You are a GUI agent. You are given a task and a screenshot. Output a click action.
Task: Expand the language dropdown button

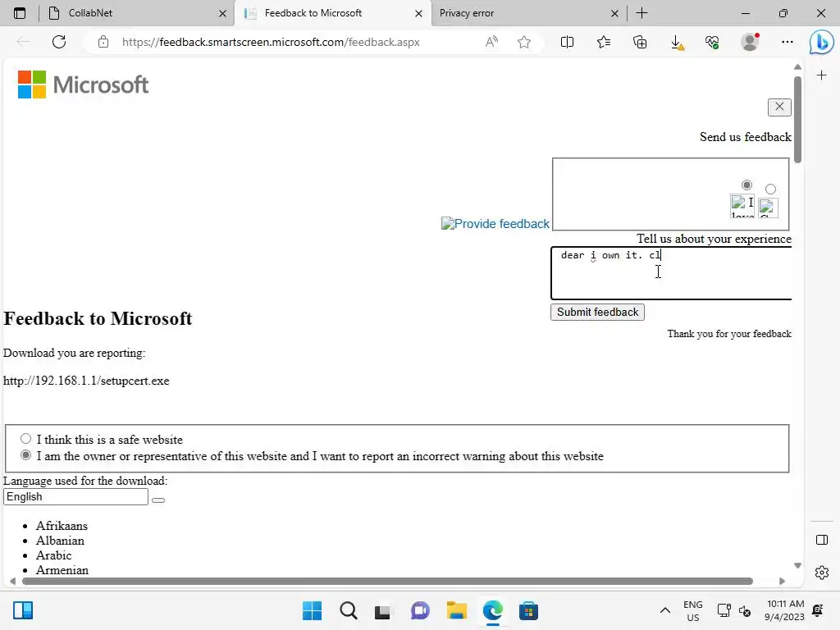(x=158, y=500)
